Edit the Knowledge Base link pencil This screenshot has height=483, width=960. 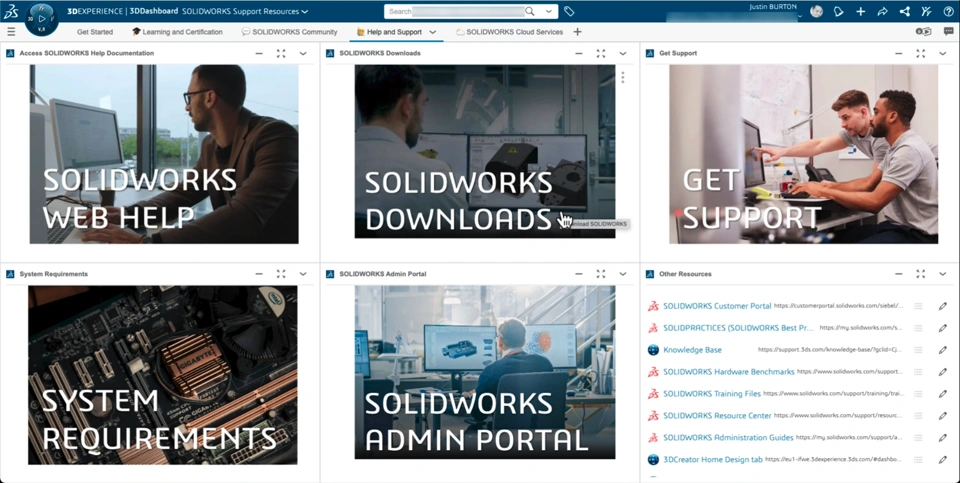[943, 350]
